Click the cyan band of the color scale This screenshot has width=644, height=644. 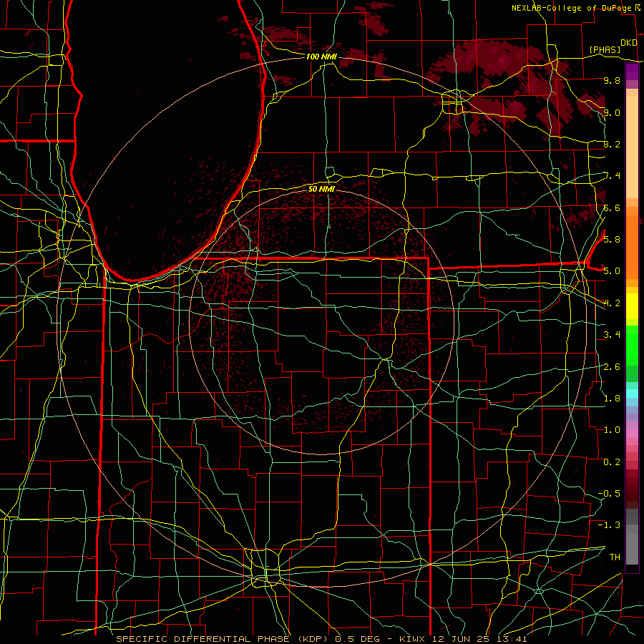coord(632,393)
